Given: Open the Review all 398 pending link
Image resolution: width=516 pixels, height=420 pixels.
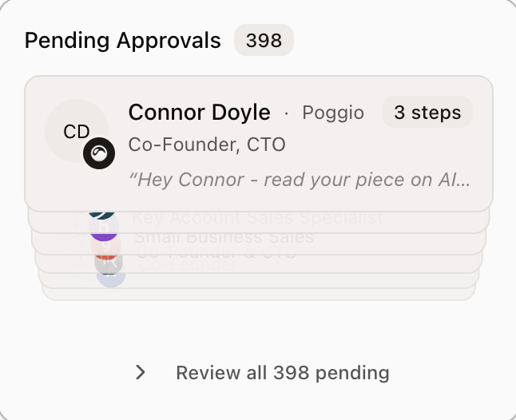Looking at the screenshot, I should point(282,372).
